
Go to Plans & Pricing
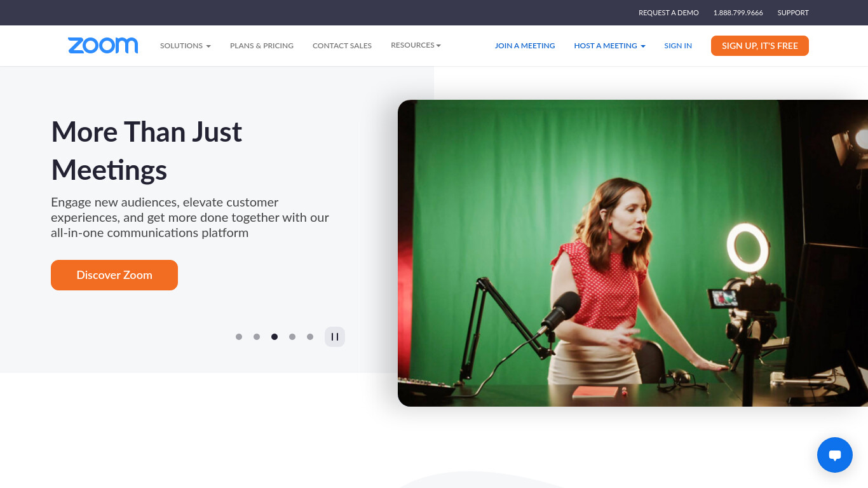click(x=262, y=46)
